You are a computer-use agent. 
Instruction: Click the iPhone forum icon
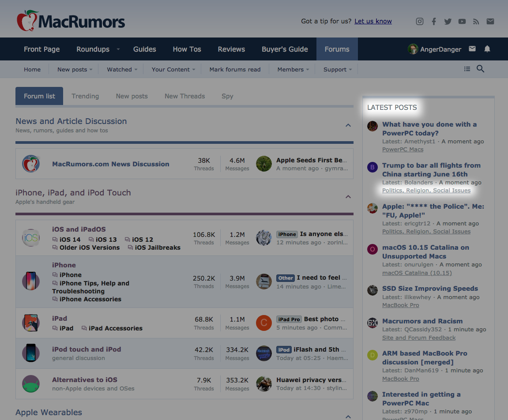pyautogui.click(x=31, y=281)
